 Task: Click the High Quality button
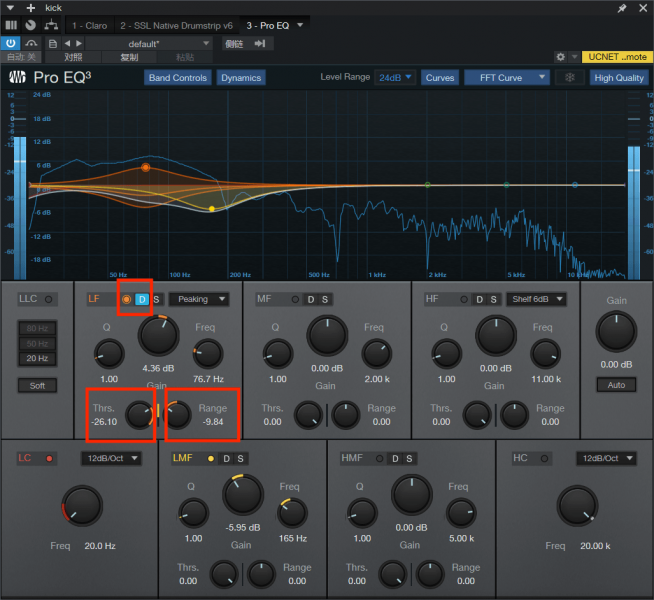pos(619,78)
